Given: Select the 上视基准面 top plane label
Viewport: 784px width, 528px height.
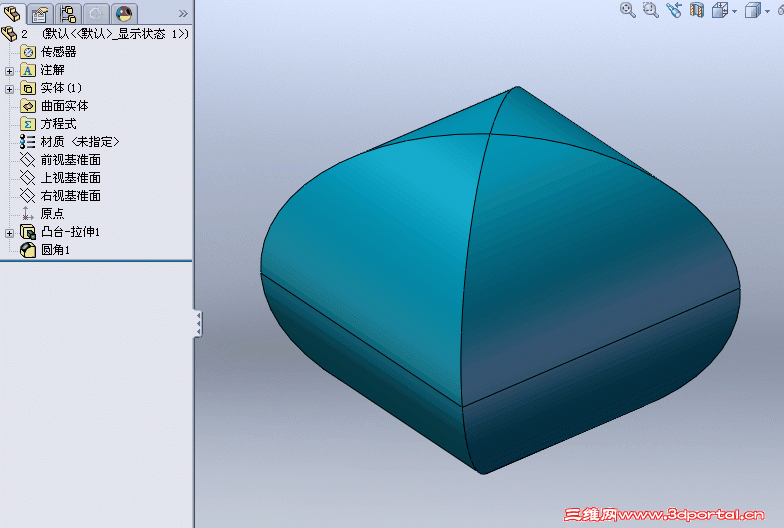Looking at the screenshot, I should click(70, 178).
